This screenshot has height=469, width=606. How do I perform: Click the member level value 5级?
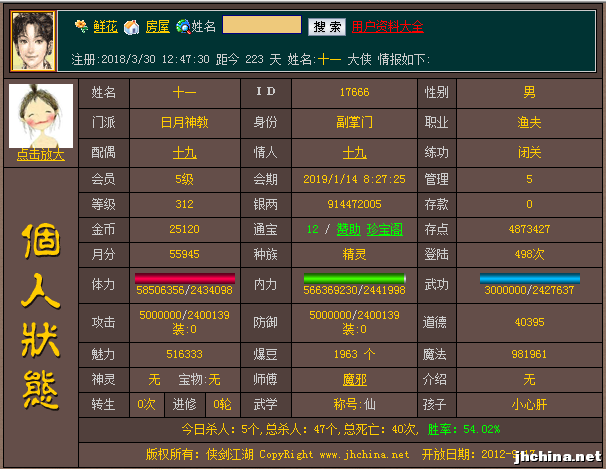coord(184,179)
